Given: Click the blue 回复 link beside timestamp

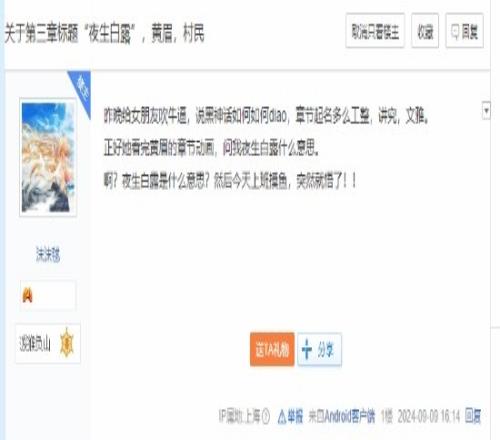Looking at the screenshot, I should 473,416.
